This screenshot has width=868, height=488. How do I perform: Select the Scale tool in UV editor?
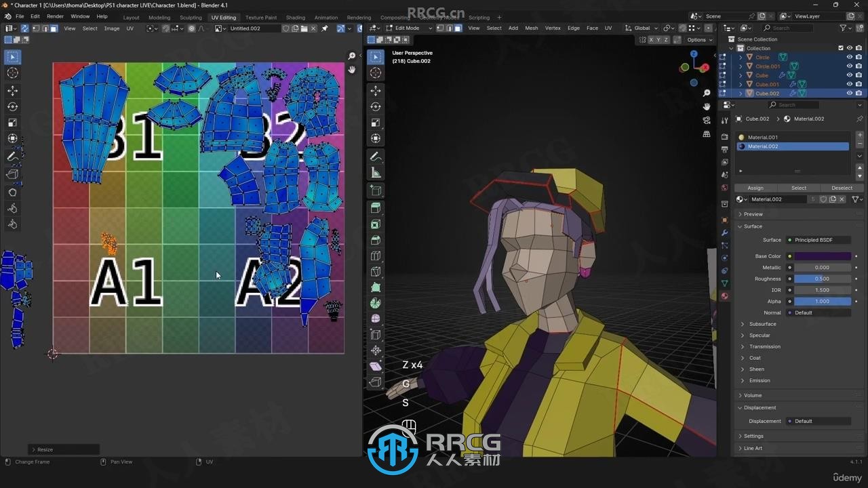tap(12, 123)
